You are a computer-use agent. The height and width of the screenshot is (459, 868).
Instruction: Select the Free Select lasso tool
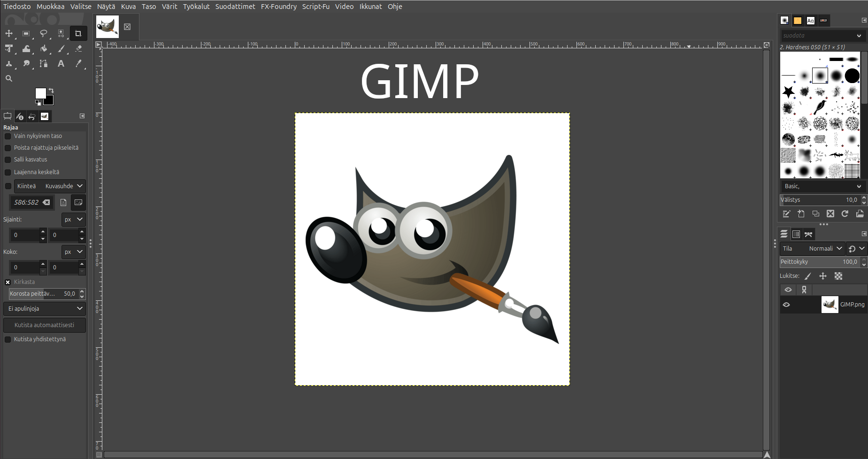(x=44, y=33)
